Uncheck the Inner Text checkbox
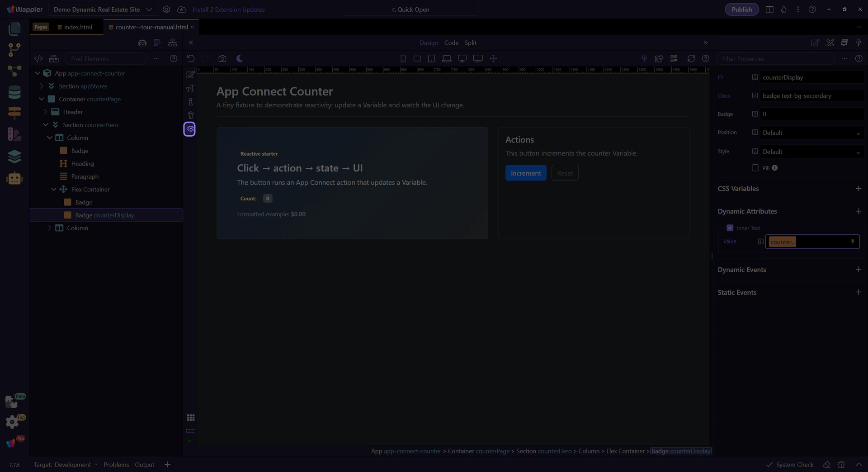Viewport: 868px width, 472px height. pos(730,228)
